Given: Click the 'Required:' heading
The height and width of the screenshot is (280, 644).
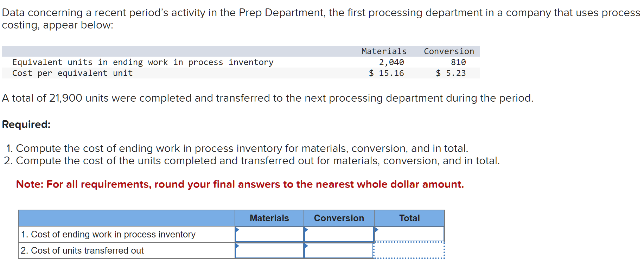Looking at the screenshot, I should point(26,125).
